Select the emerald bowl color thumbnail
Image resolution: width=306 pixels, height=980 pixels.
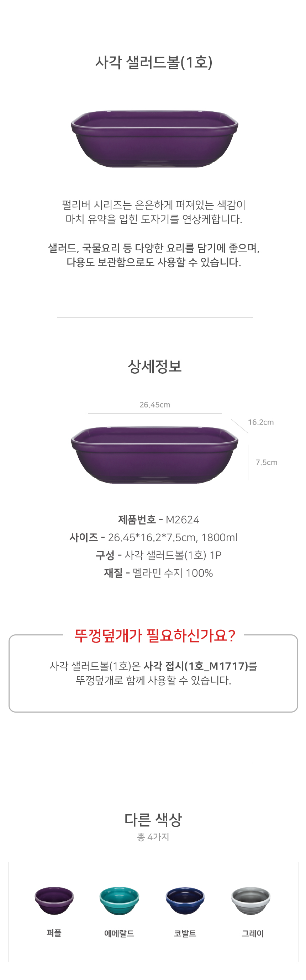(119, 900)
